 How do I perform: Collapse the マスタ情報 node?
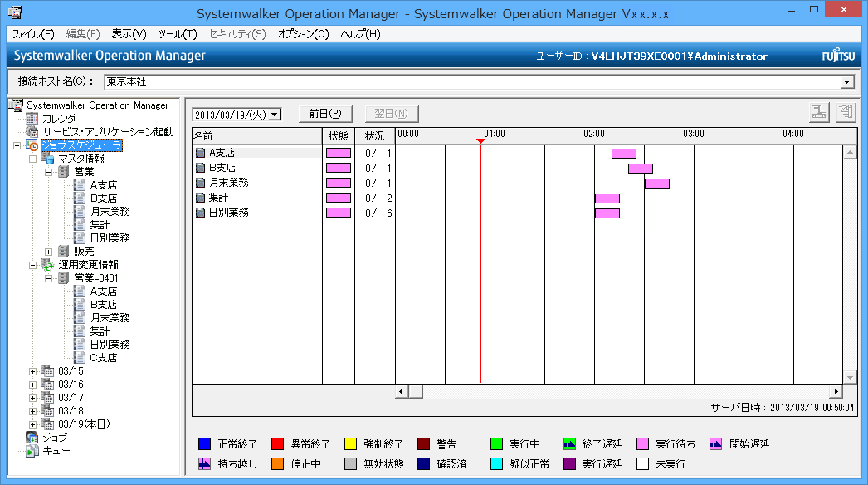click(32, 159)
